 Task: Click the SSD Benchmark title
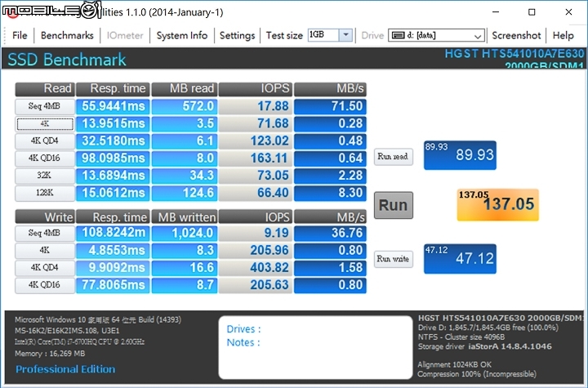coord(67,60)
